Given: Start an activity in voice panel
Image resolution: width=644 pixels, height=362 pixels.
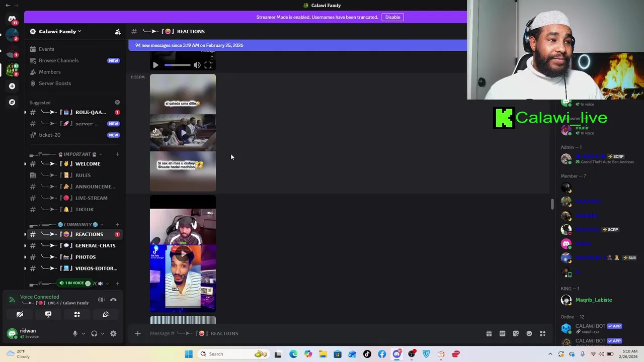Looking at the screenshot, I should click(77, 314).
